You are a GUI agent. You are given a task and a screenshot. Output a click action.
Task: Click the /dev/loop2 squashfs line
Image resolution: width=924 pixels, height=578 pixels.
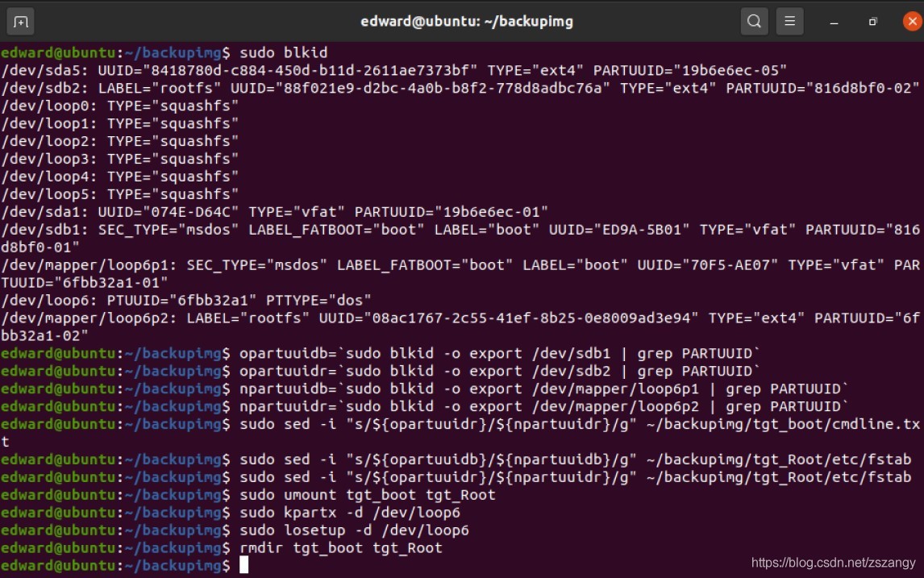[119, 141]
